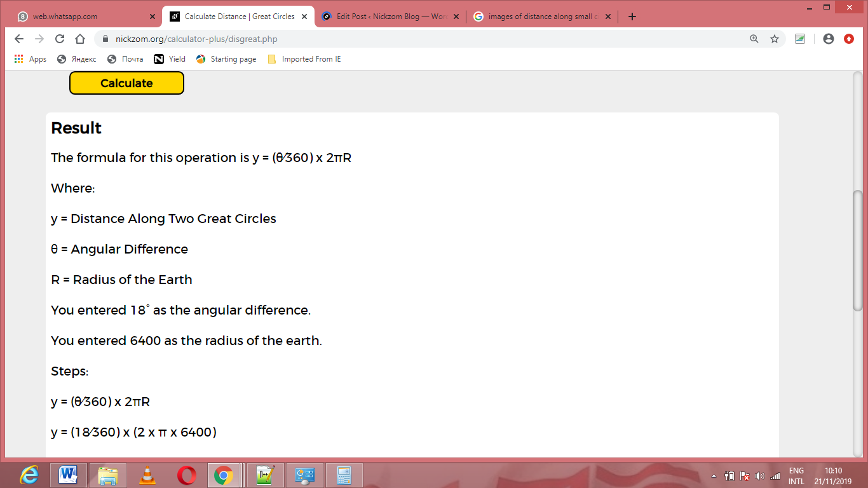
Task: Open the Starting page bookmark
Action: [226, 59]
